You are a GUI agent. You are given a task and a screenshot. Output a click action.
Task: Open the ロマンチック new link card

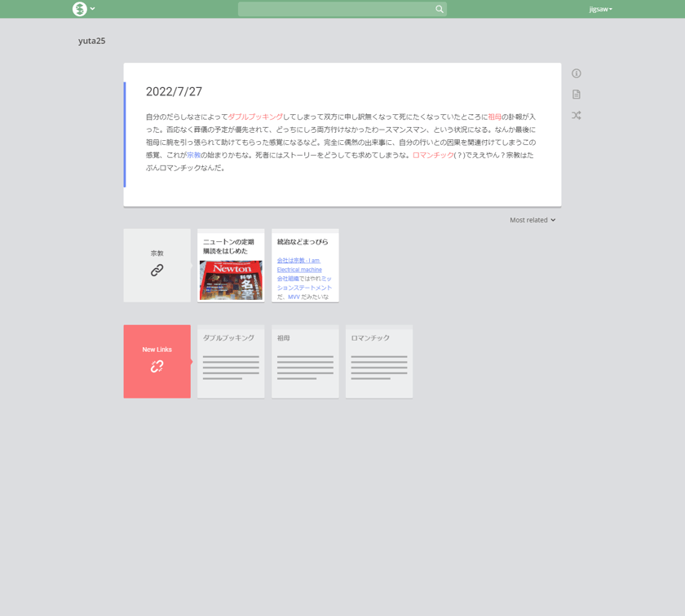[378, 362]
